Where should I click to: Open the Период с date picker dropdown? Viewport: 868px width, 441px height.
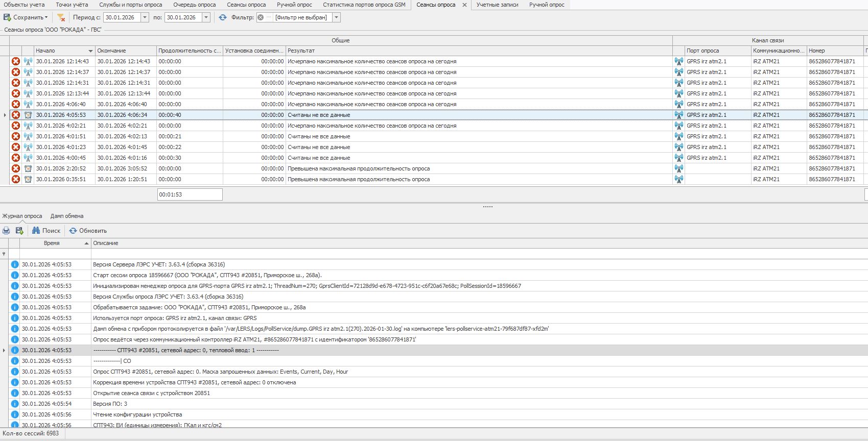click(145, 17)
